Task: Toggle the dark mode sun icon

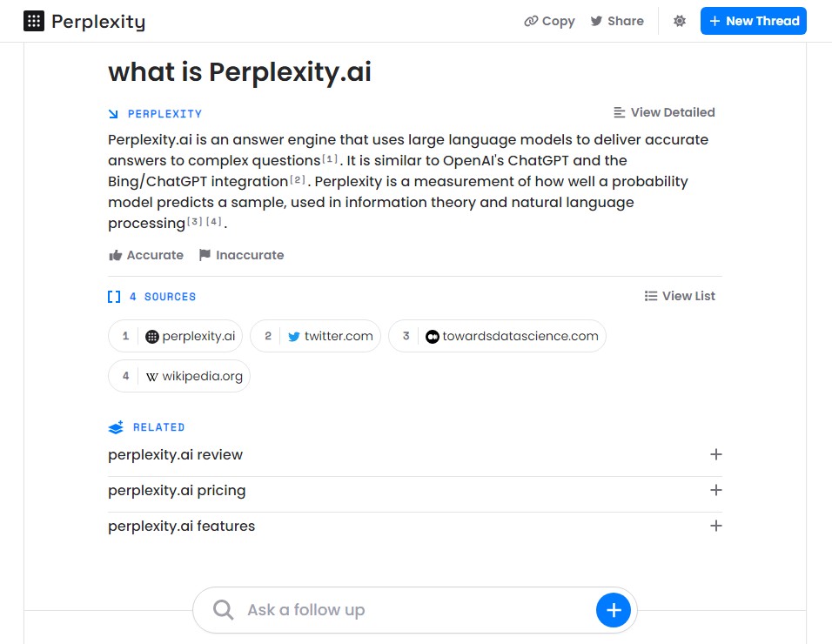Action: point(679,21)
